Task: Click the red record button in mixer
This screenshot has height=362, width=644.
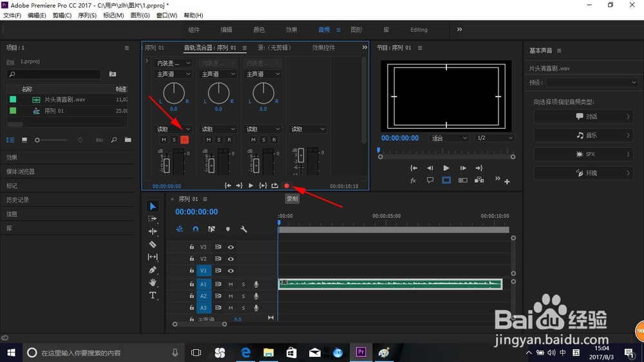Action: 287,186
